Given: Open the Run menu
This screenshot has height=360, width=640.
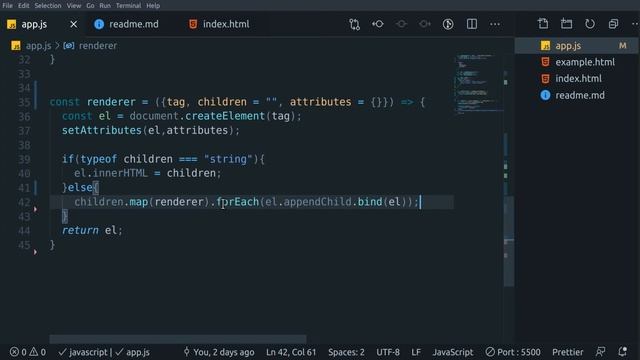Looking at the screenshot, I should click(105, 5).
